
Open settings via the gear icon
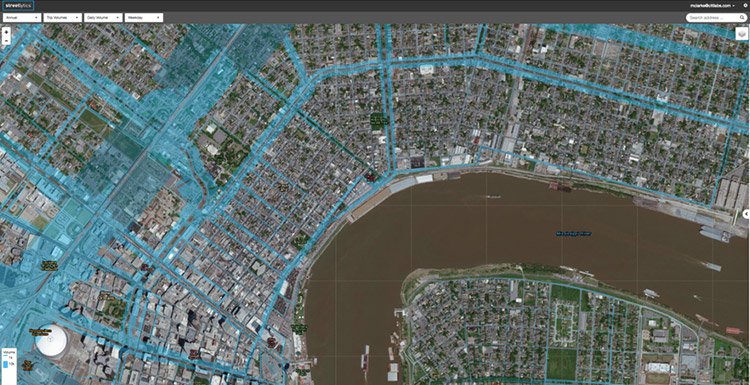[x=746, y=6]
